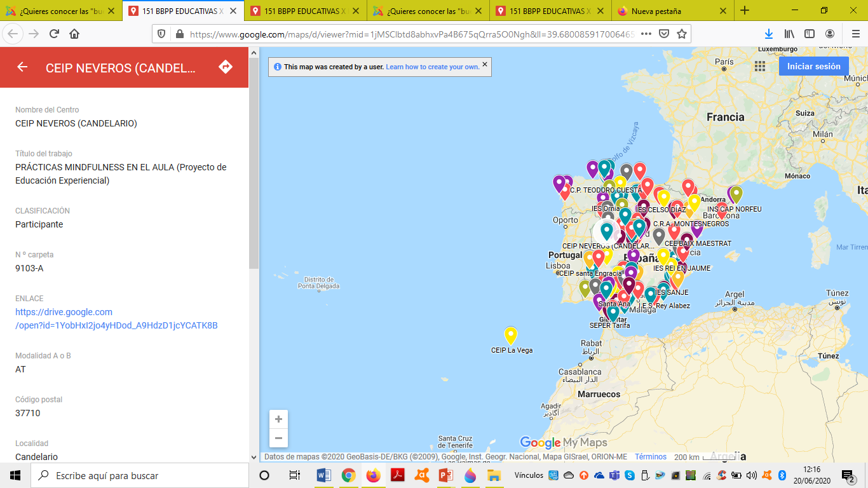Open directions for CEIP NEVEROS
Screen dimensions: 868x488
click(x=226, y=67)
